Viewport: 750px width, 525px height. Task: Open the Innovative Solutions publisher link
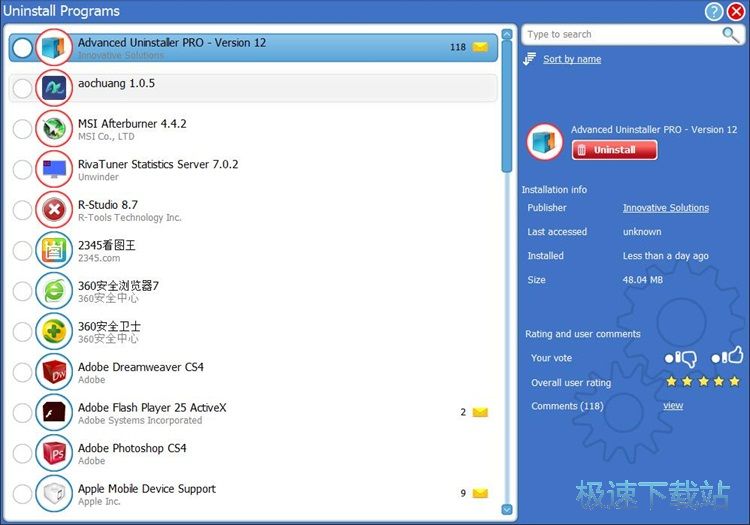[666, 208]
